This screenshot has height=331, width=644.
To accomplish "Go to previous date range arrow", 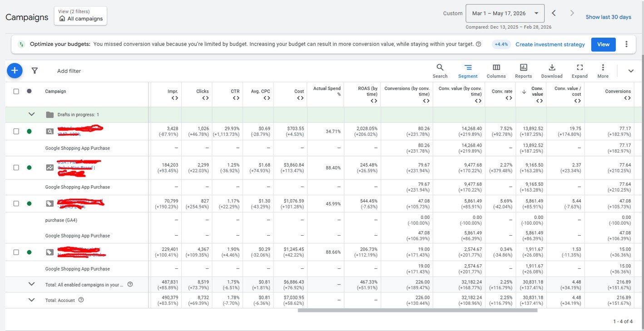I will coord(554,13).
